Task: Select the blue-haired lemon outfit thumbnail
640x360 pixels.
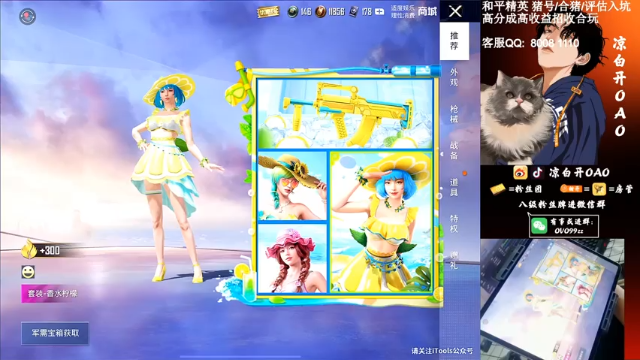Action: (x=381, y=222)
